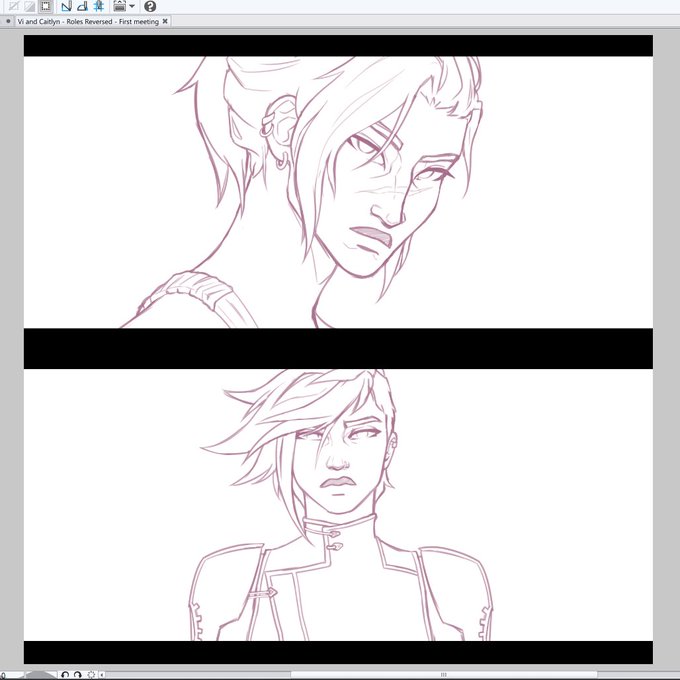Toggle Snap to Special Ruler icon

tap(82, 6)
